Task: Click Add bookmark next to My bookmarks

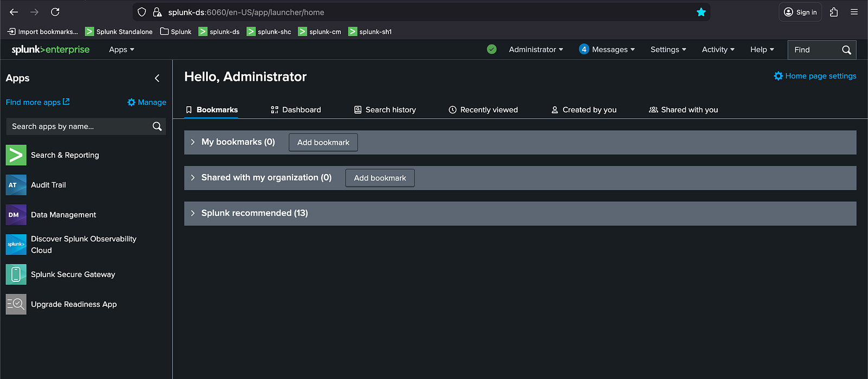Action: point(323,143)
